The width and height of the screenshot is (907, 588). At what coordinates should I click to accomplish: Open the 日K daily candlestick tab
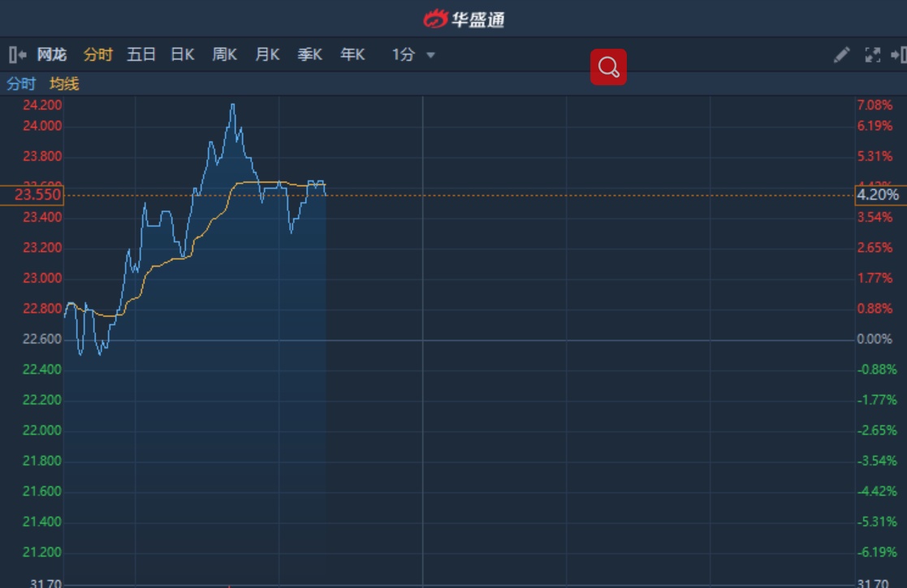click(183, 55)
